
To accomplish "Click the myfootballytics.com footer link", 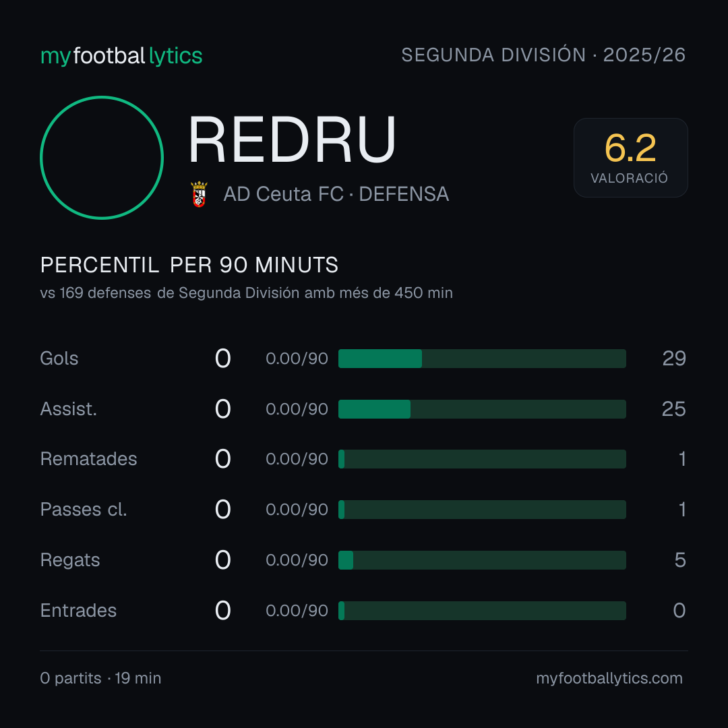I will click(x=609, y=678).
